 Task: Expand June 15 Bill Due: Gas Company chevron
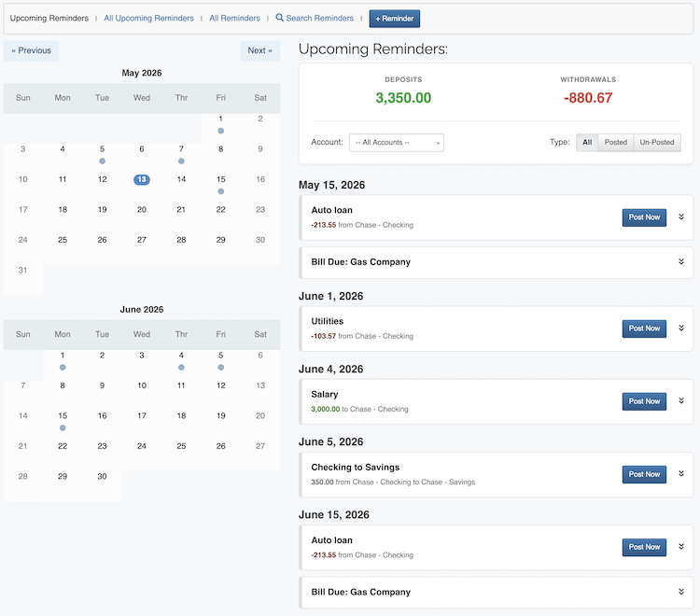(x=681, y=592)
